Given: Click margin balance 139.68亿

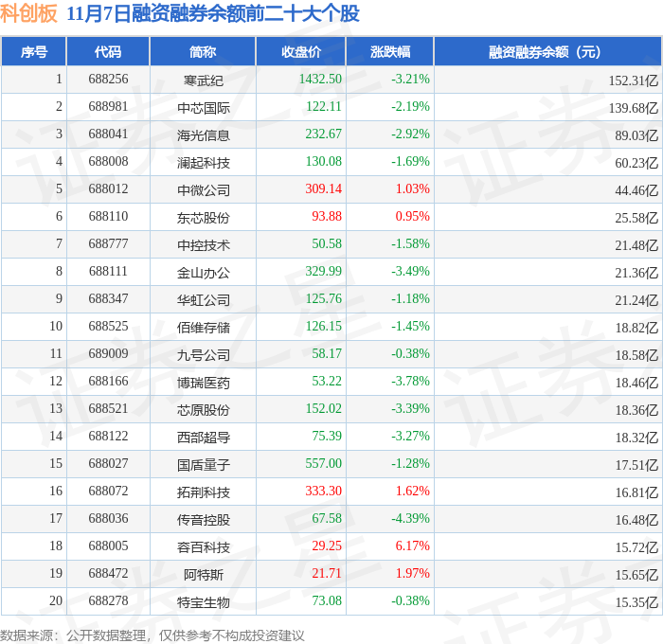Looking at the screenshot, I should click(634, 108).
